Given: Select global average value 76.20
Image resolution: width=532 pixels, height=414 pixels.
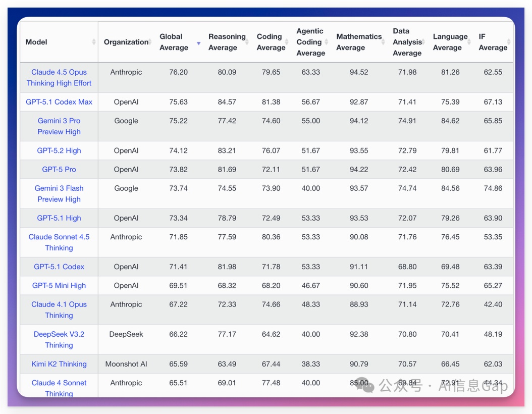Looking at the screenshot, I should 179,72.
